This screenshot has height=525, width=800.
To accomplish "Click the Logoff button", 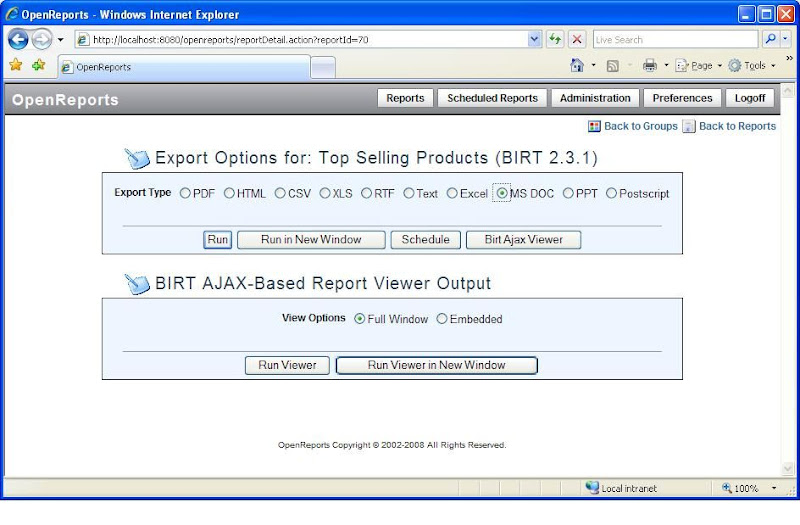I will pyautogui.click(x=749, y=98).
